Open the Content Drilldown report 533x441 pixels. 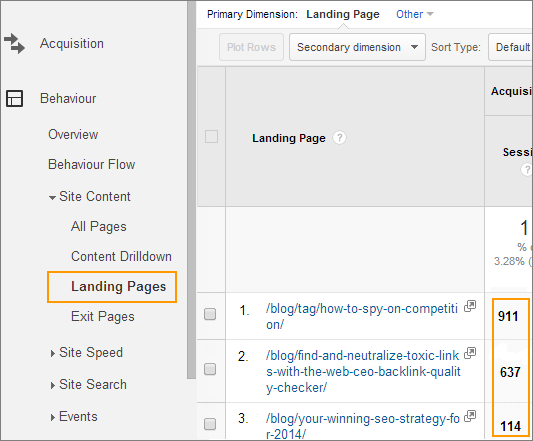tap(121, 256)
